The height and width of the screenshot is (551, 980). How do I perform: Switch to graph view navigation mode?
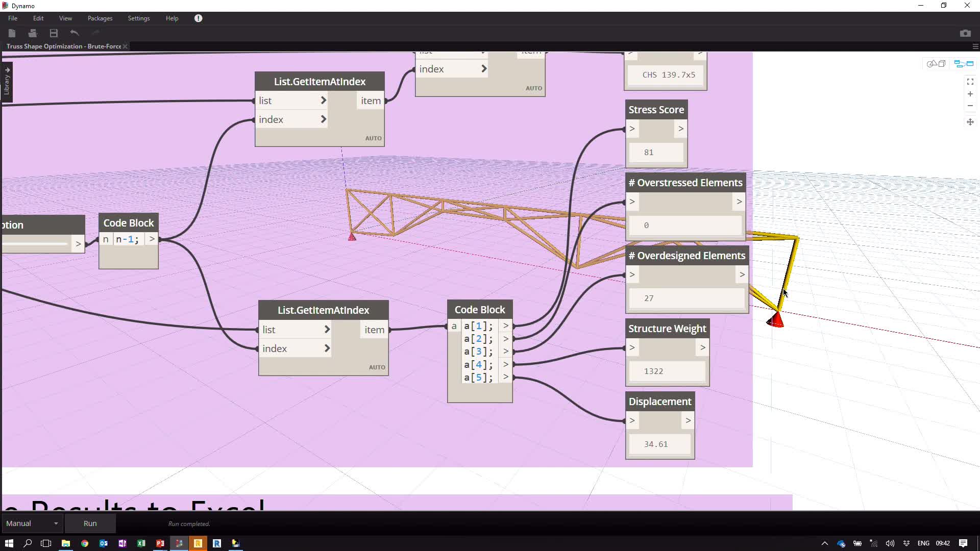click(964, 64)
